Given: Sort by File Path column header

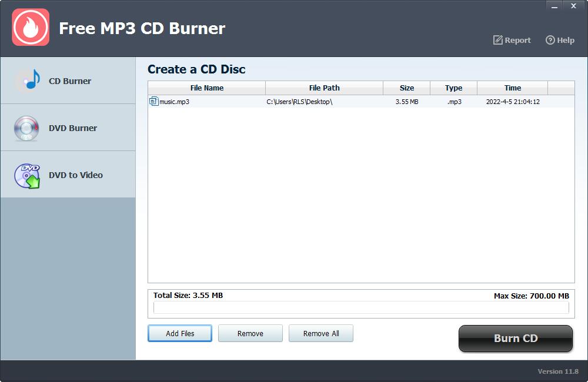Looking at the screenshot, I should pyautogui.click(x=325, y=88).
